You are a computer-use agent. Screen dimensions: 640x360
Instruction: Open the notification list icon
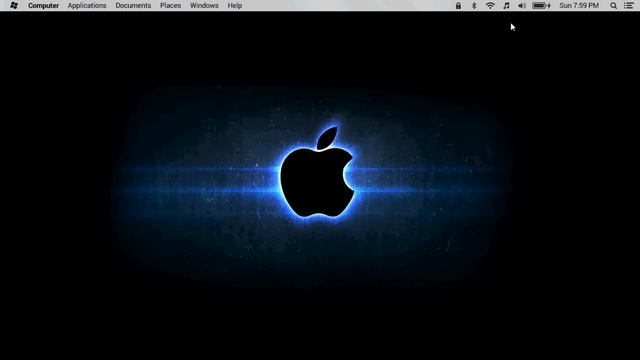click(x=629, y=5)
